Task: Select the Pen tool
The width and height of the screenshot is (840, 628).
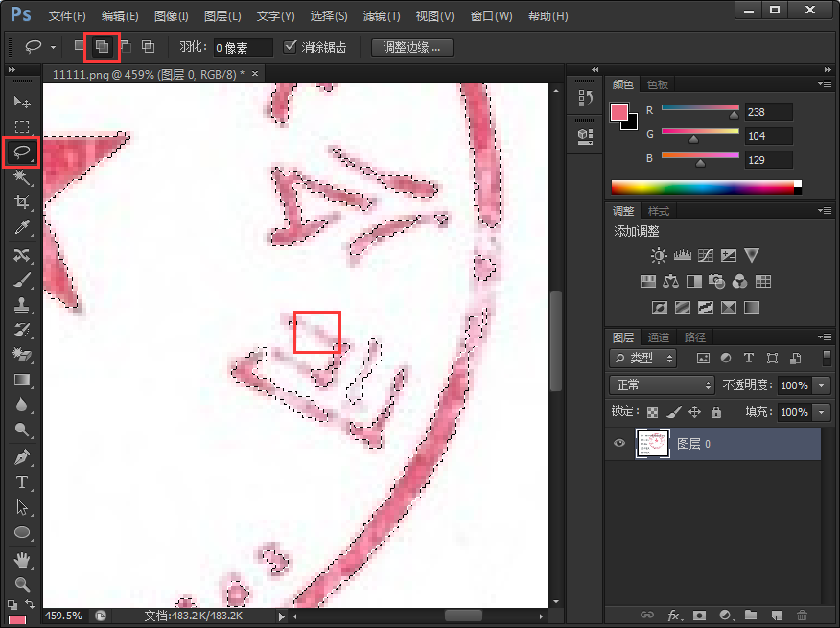Action: click(21, 457)
